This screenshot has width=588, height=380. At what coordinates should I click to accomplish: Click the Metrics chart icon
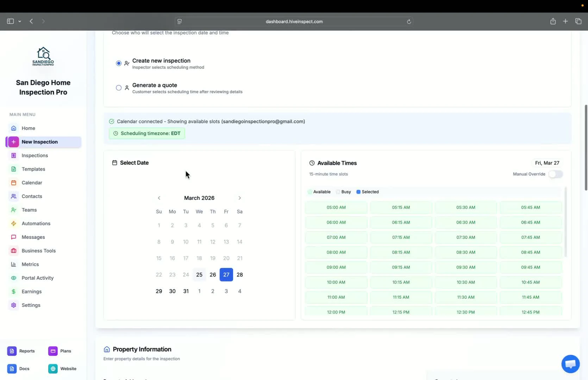point(13,264)
